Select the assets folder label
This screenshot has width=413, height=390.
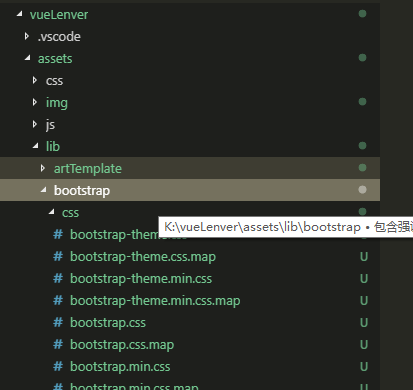pyautogui.click(x=55, y=59)
